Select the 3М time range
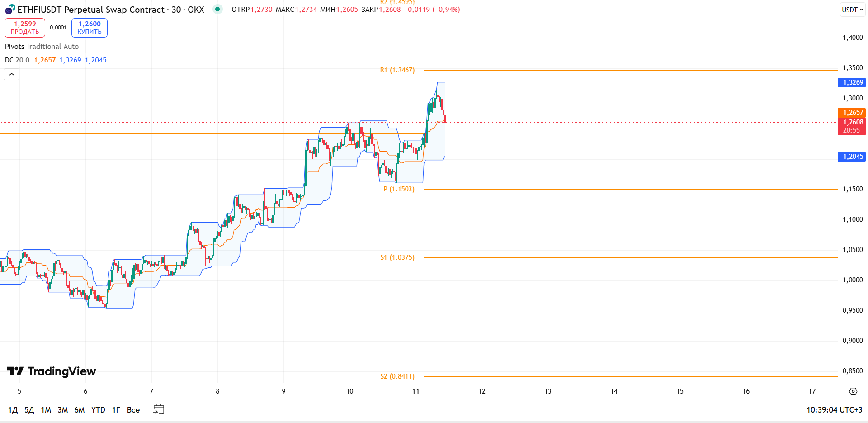The width and height of the screenshot is (868, 423). click(x=62, y=410)
